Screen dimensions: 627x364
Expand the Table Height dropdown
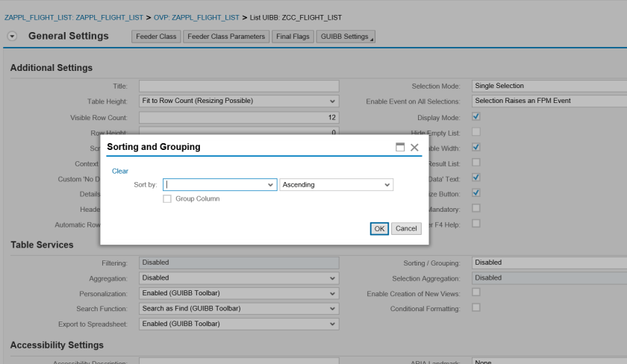332,101
